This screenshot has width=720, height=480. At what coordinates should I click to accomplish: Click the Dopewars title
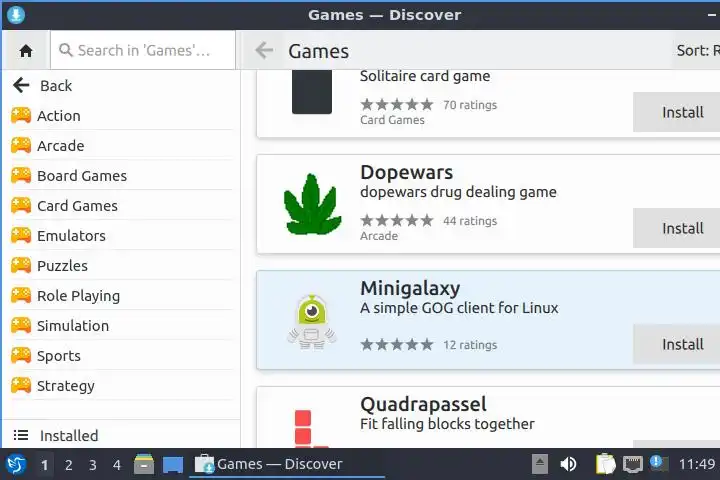click(x=406, y=172)
